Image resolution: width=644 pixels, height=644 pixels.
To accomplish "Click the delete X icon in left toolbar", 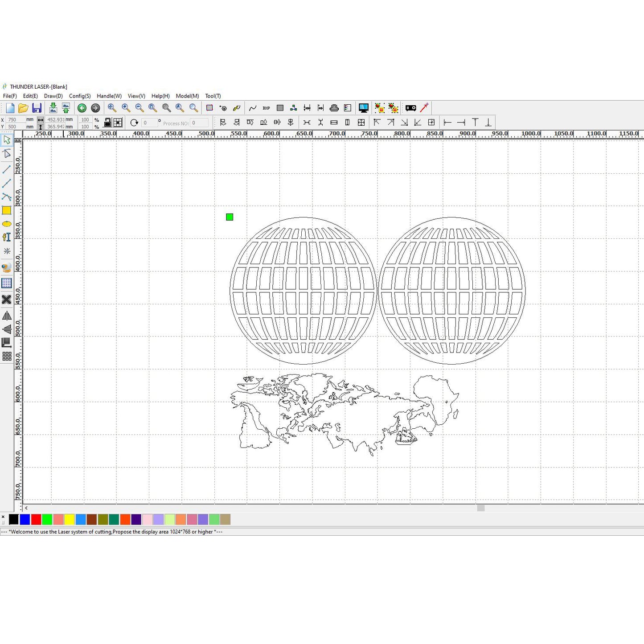I will pyautogui.click(x=7, y=299).
